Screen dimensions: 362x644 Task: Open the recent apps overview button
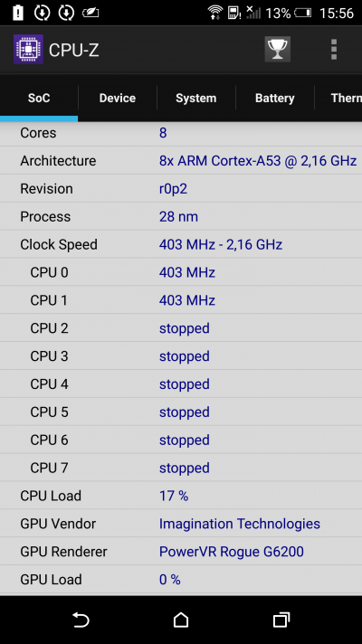pos(281,620)
